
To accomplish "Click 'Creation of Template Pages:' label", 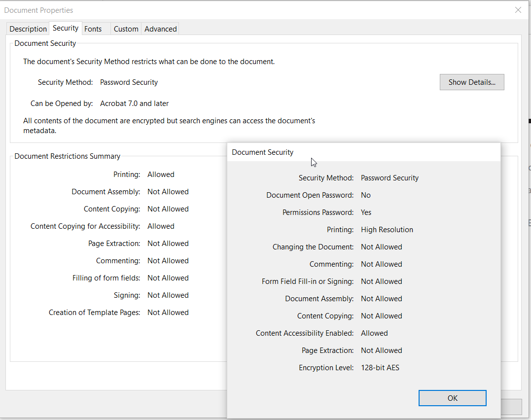I will pos(95,313).
